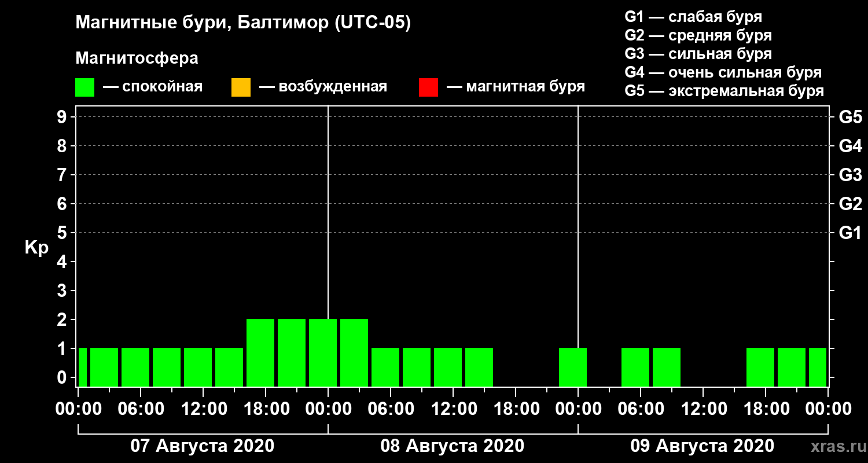868x463 pixels.
Task: Click the narrow first bar at 00:00 on 07 Августа
Action: coord(83,367)
